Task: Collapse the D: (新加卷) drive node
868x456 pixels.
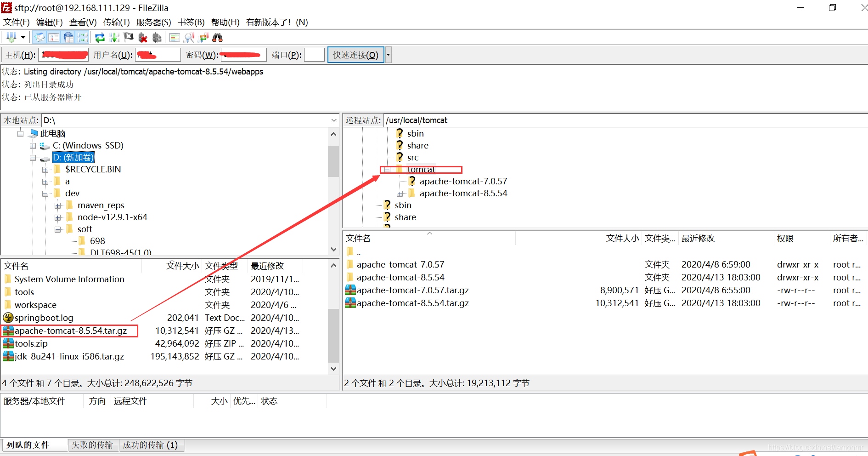Action: tap(33, 158)
